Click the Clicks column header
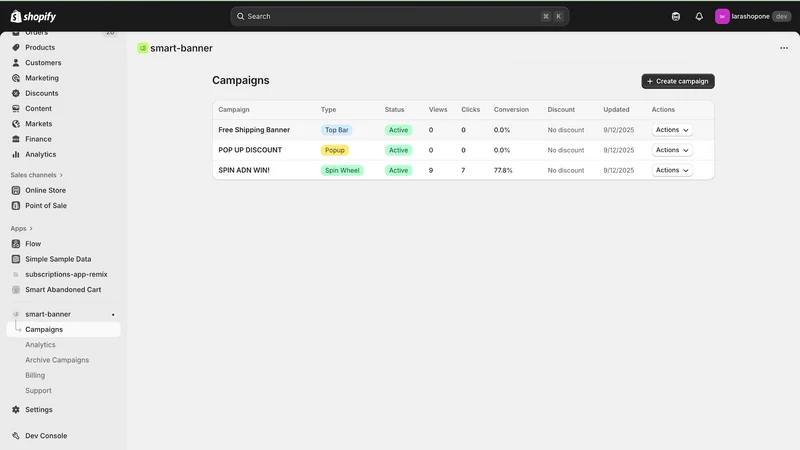Screen dimensions: 800x450 [470, 110]
